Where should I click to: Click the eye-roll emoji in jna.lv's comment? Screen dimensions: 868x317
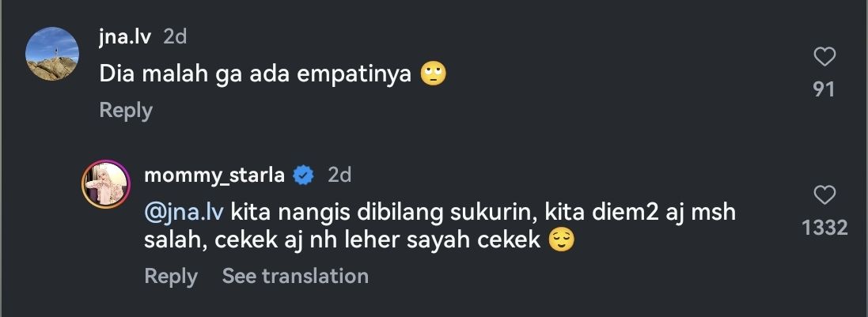(x=433, y=74)
